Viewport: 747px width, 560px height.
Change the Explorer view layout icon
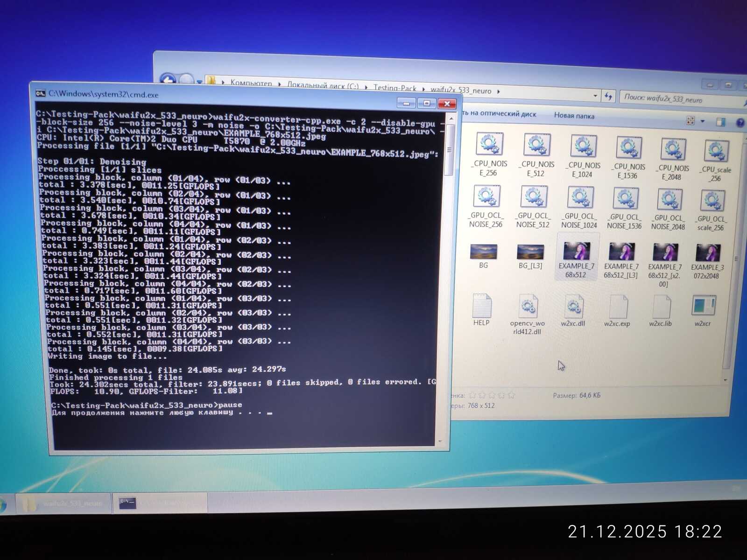[691, 121]
